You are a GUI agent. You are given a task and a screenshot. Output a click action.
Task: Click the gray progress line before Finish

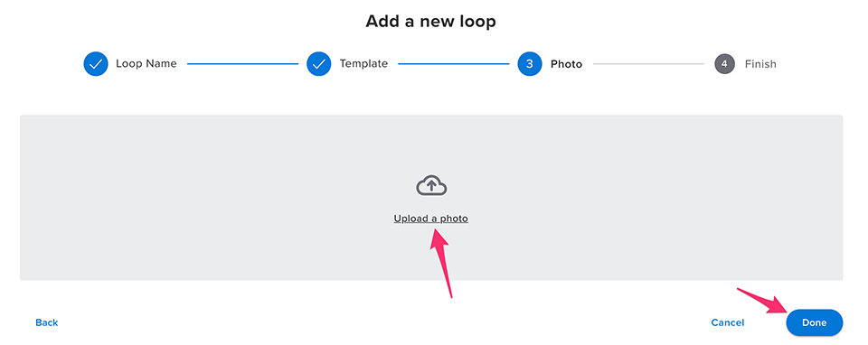pos(648,64)
